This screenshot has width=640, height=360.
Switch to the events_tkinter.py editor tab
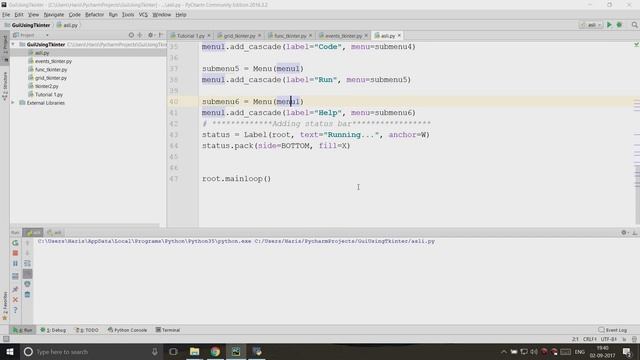pos(343,36)
